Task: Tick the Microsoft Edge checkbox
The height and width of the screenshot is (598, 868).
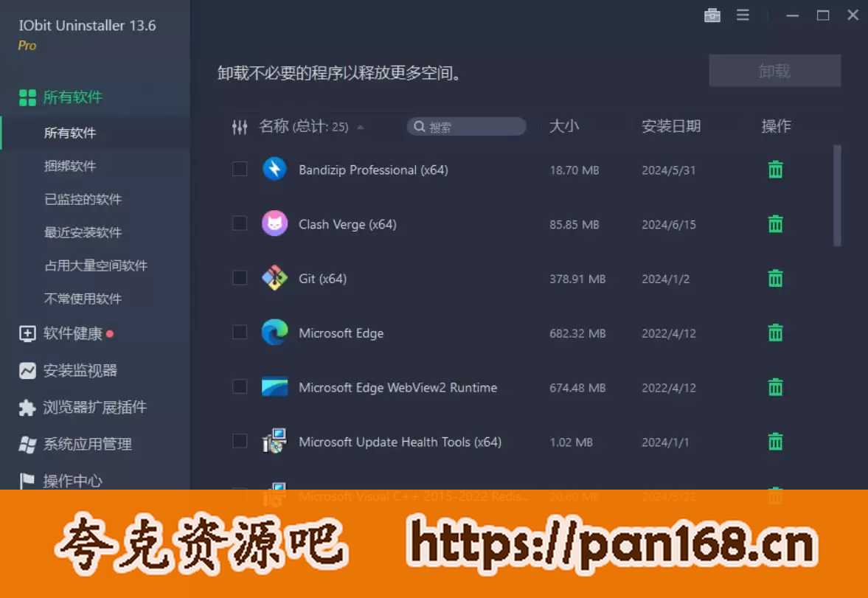Action: (x=240, y=333)
